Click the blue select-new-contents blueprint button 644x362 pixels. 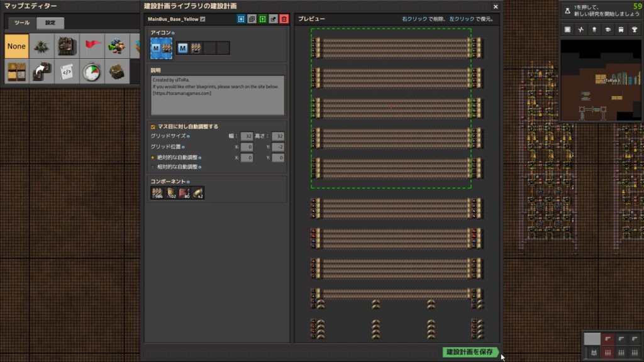(241, 19)
